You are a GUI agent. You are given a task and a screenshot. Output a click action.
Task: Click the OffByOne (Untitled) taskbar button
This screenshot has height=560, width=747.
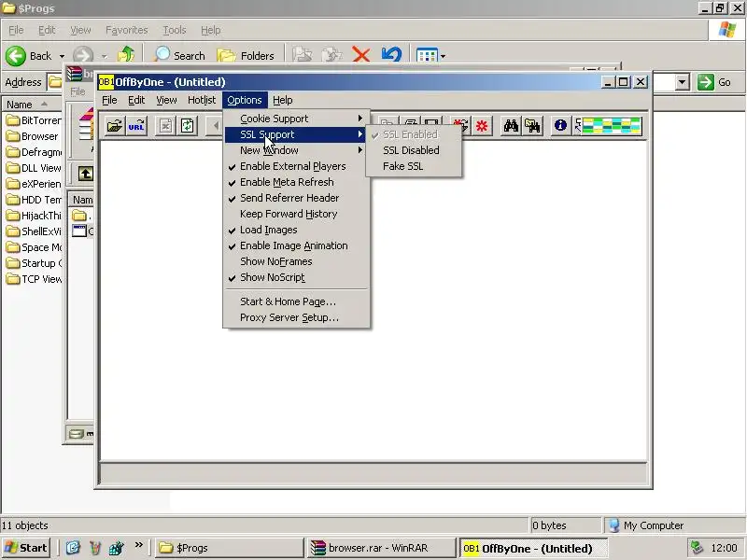532,548
